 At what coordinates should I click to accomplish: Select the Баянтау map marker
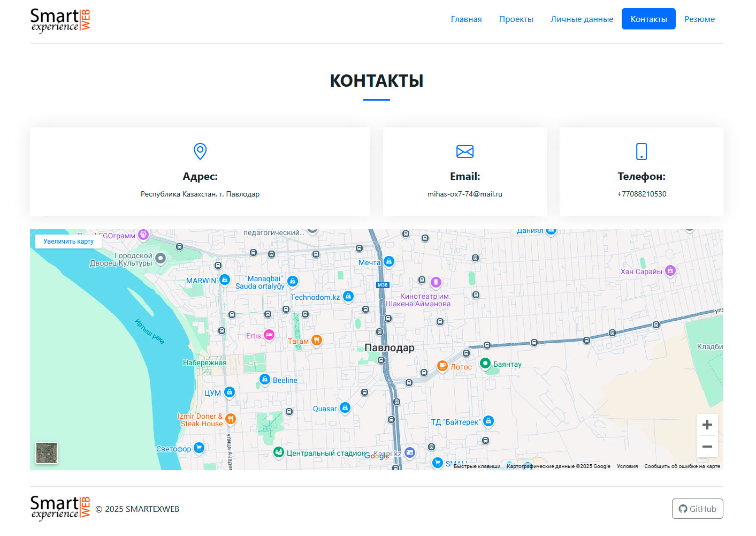485,364
